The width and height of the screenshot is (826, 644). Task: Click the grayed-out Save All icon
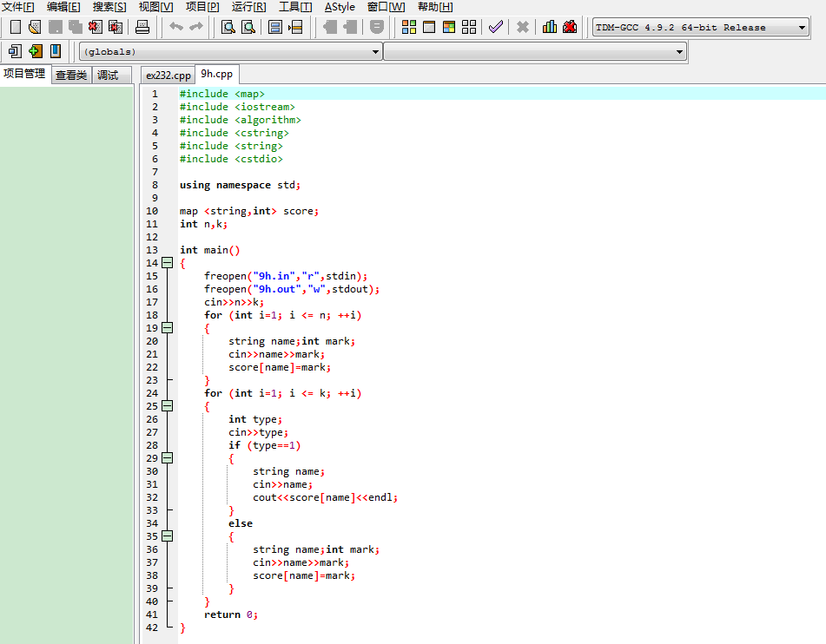(76, 27)
